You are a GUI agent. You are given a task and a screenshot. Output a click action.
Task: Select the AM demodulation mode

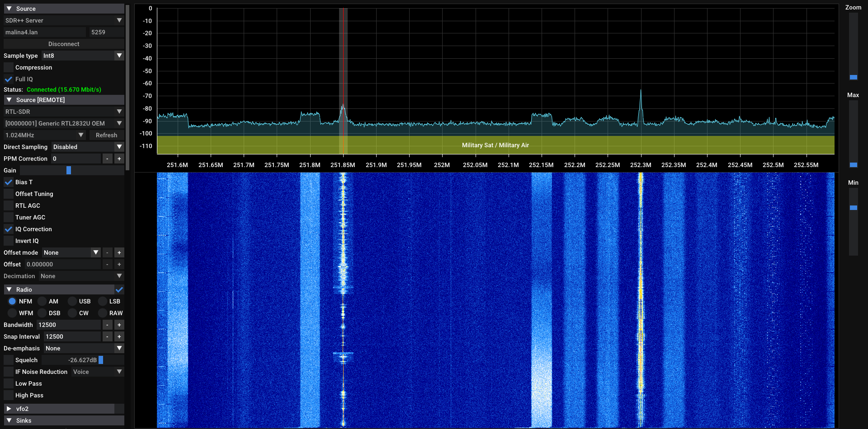[42, 301]
